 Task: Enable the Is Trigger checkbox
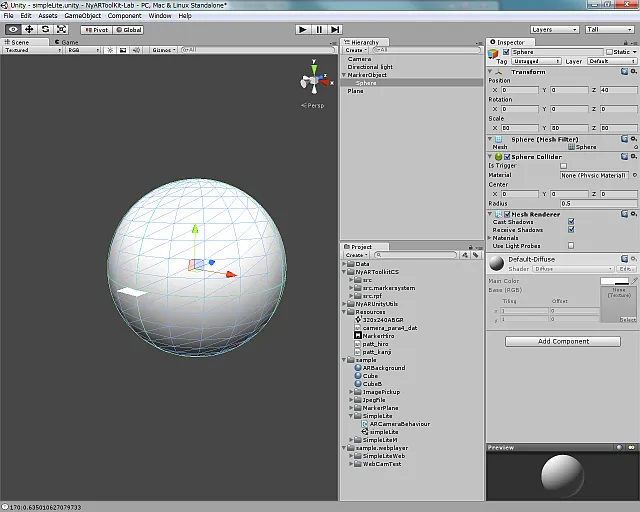click(564, 166)
